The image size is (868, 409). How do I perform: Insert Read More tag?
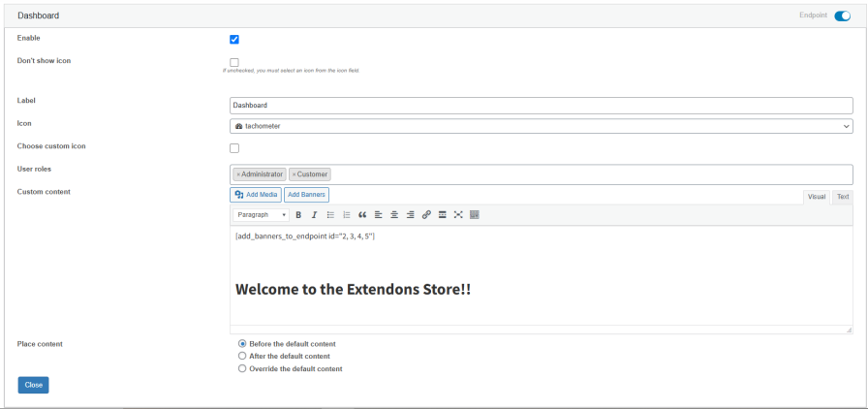443,215
